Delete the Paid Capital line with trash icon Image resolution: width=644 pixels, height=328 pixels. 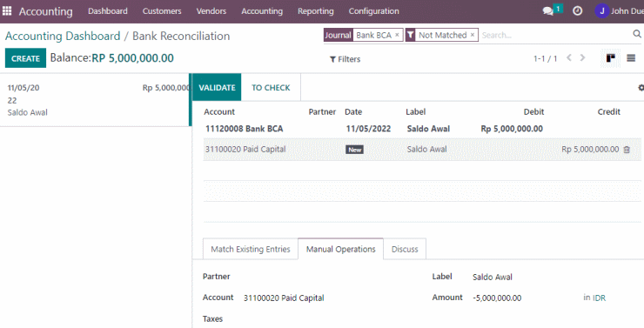click(x=627, y=150)
